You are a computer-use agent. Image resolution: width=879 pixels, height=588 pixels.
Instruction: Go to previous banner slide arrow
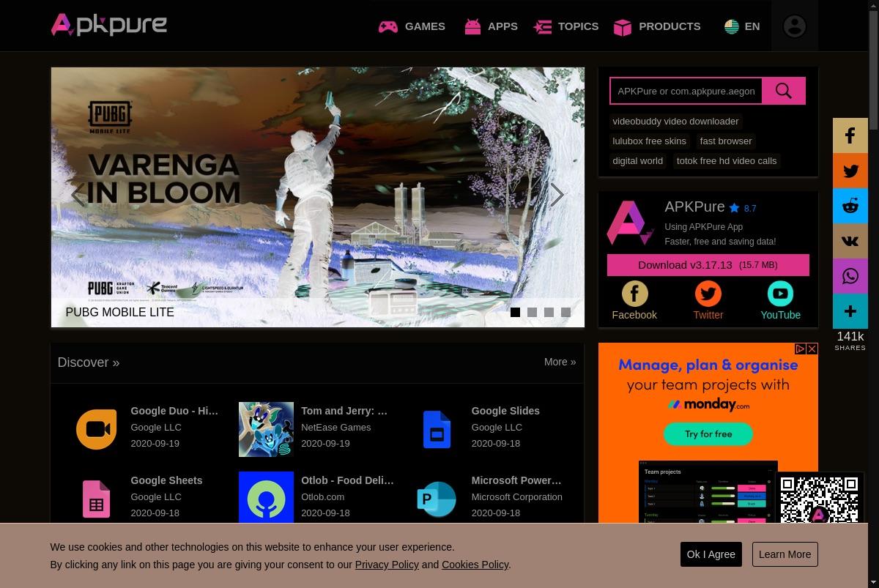78,195
